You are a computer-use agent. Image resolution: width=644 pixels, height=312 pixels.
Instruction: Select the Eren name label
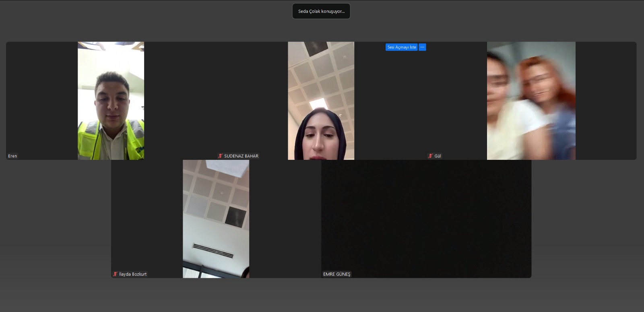[x=12, y=156]
